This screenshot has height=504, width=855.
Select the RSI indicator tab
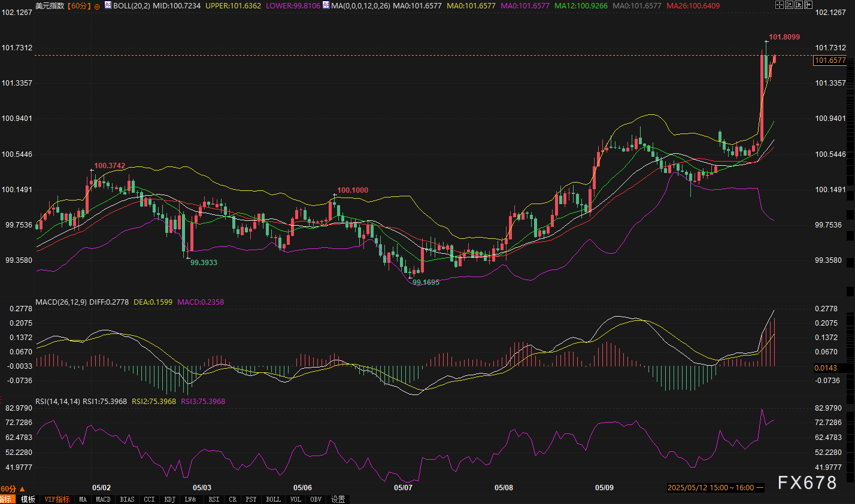tap(214, 499)
